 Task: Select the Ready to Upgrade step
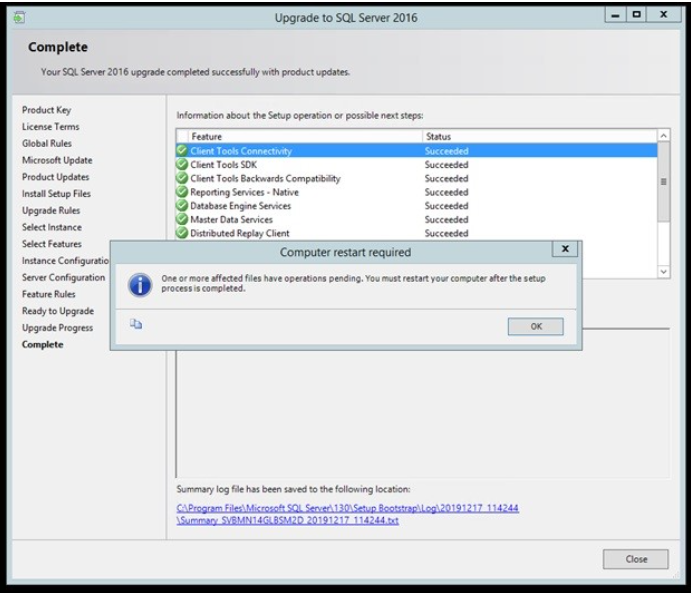click(58, 311)
